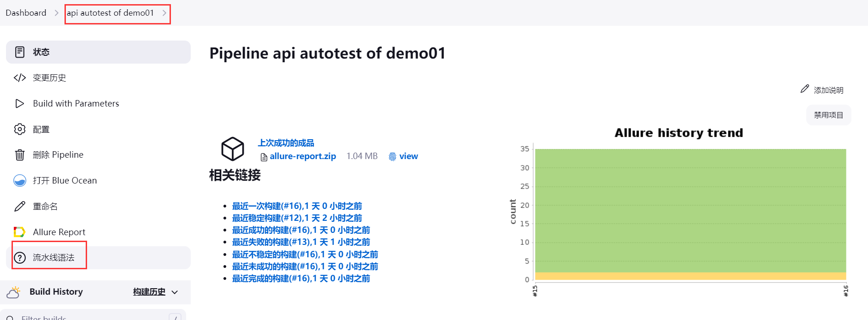This screenshot has width=868, height=320.
Task: Click the Allure history trend title
Action: [679, 133]
